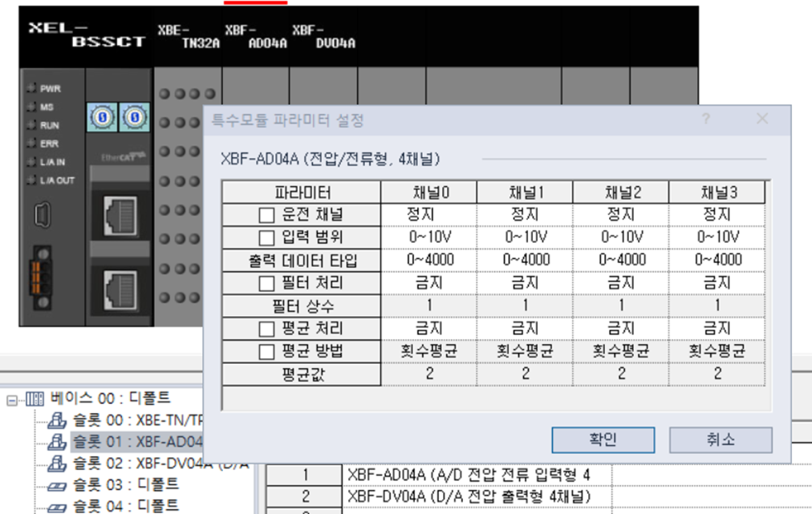This screenshot has width=812, height=514.
Task: Open 채널1 운전 채널 dropdown showing 정지
Action: pos(525,215)
